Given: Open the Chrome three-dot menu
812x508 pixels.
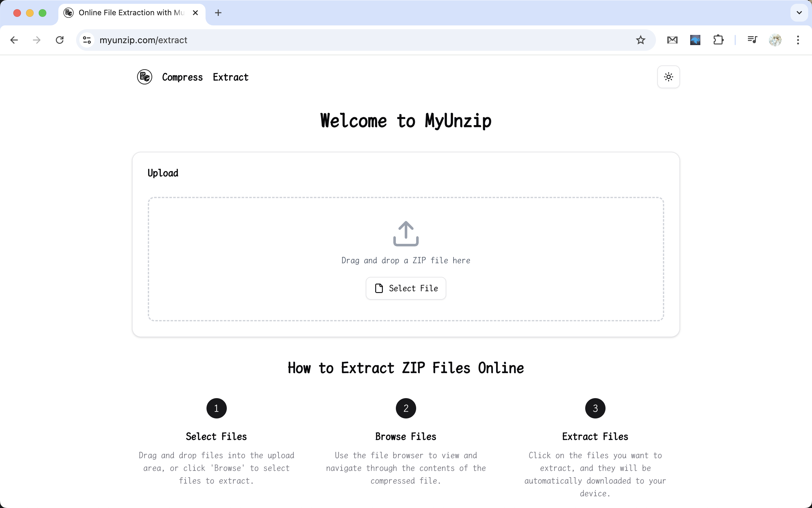Looking at the screenshot, I should point(798,40).
